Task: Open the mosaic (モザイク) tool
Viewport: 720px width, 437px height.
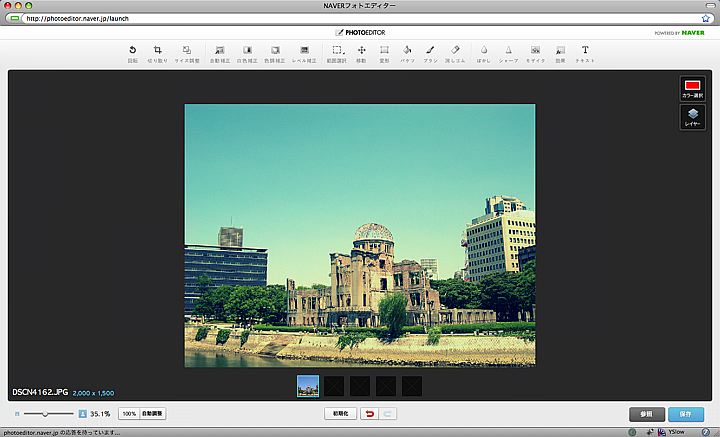Action: tap(536, 52)
